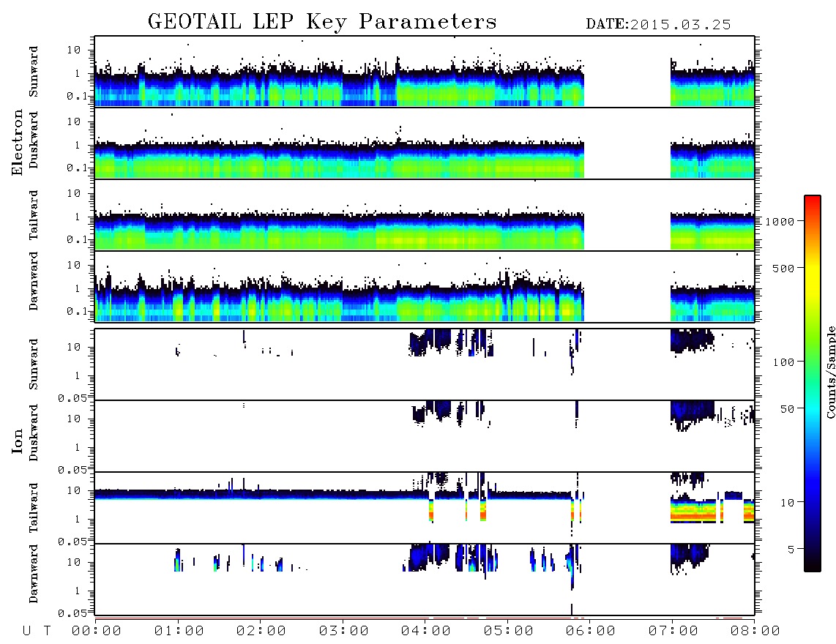Select the 08:00 time tick label
This screenshot has height=644, width=836.
pyautogui.click(x=755, y=632)
